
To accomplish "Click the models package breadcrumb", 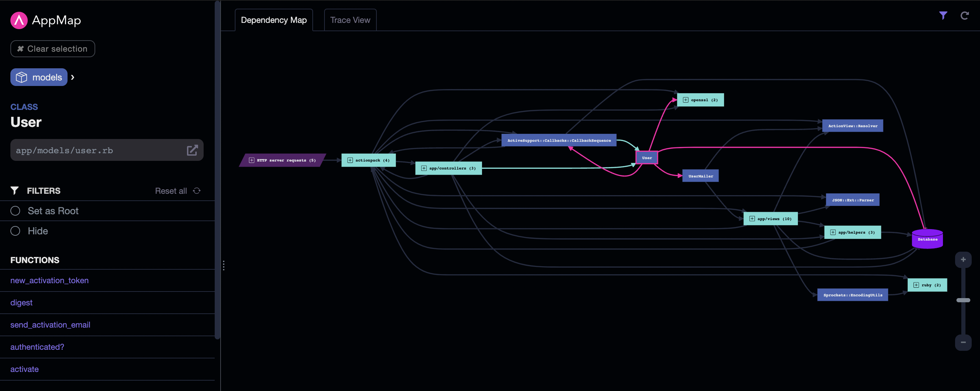I will [x=39, y=77].
